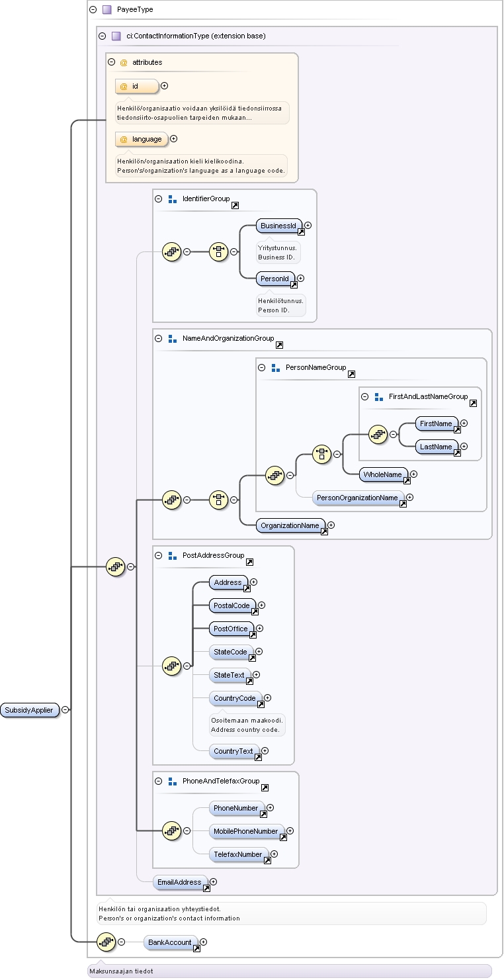Select the StateText element

pyautogui.click(x=230, y=675)
